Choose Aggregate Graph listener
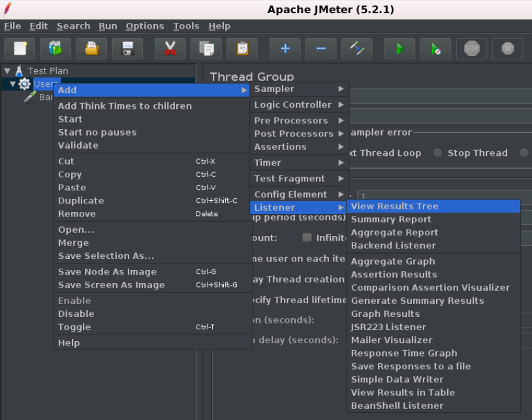532x420 pixels. [433, 262]
